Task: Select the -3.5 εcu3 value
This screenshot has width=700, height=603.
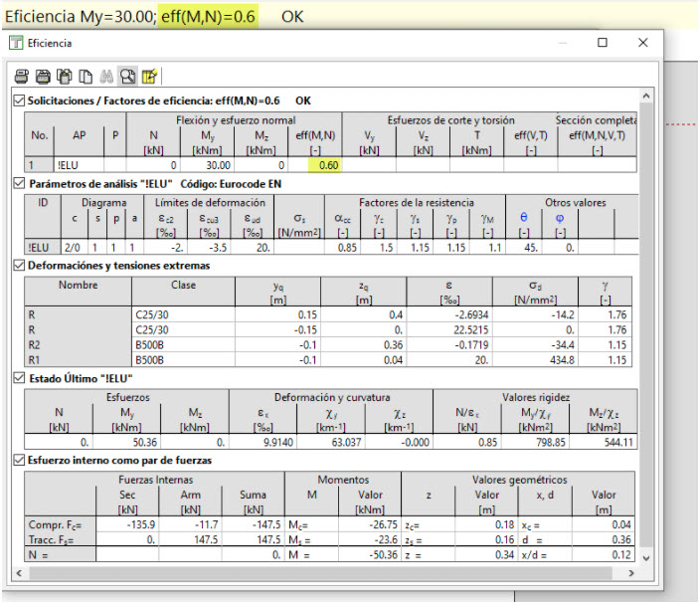Action: 210,248
